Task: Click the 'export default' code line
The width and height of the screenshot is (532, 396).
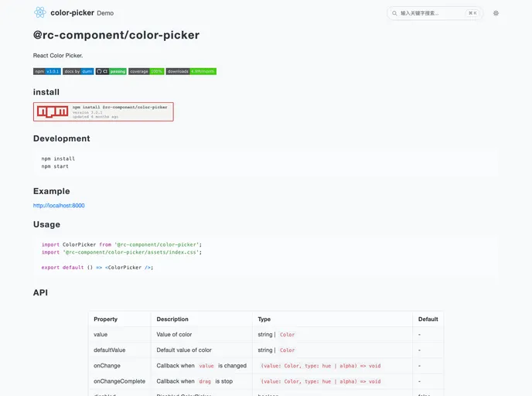Action: pos(97,268)
